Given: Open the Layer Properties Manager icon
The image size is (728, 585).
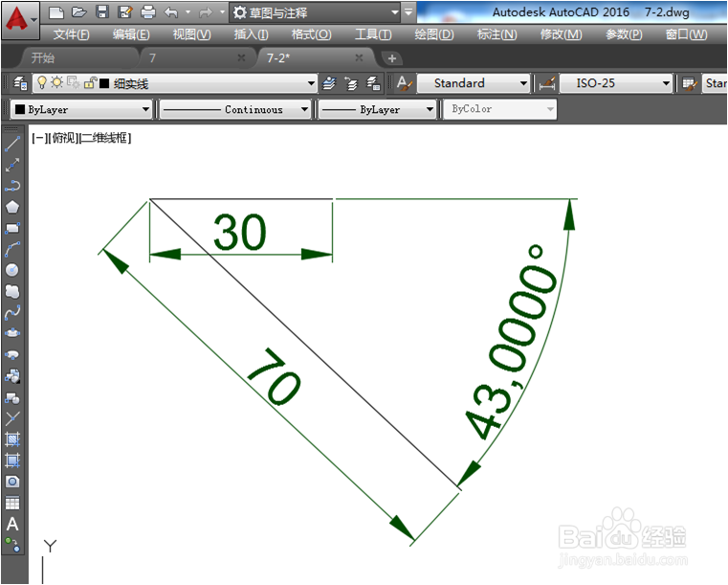Looking at the screenshot, I should click(19, 83).
